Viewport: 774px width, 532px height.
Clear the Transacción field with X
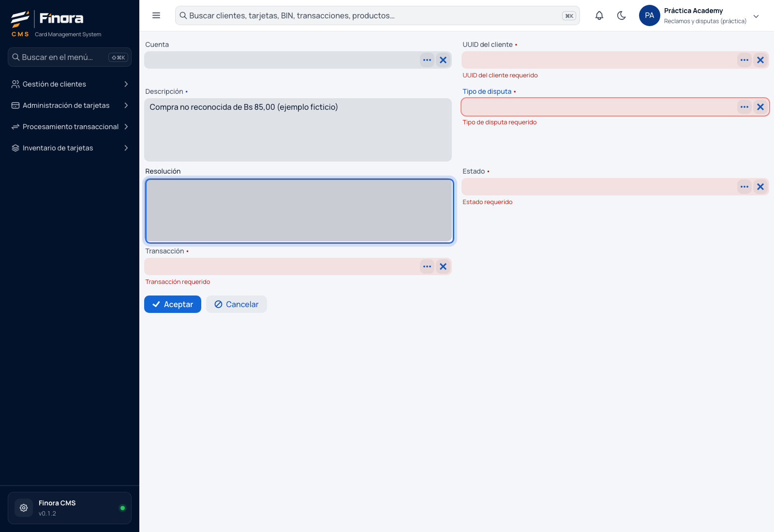pos(443,266)
